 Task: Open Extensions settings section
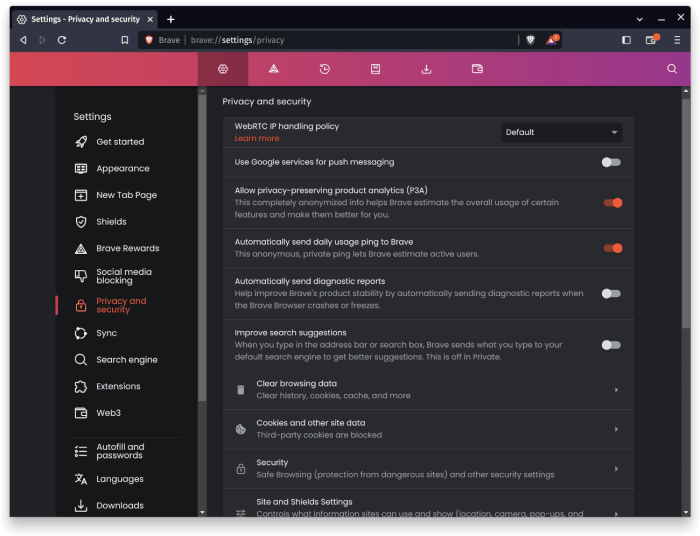coord(118,386)
